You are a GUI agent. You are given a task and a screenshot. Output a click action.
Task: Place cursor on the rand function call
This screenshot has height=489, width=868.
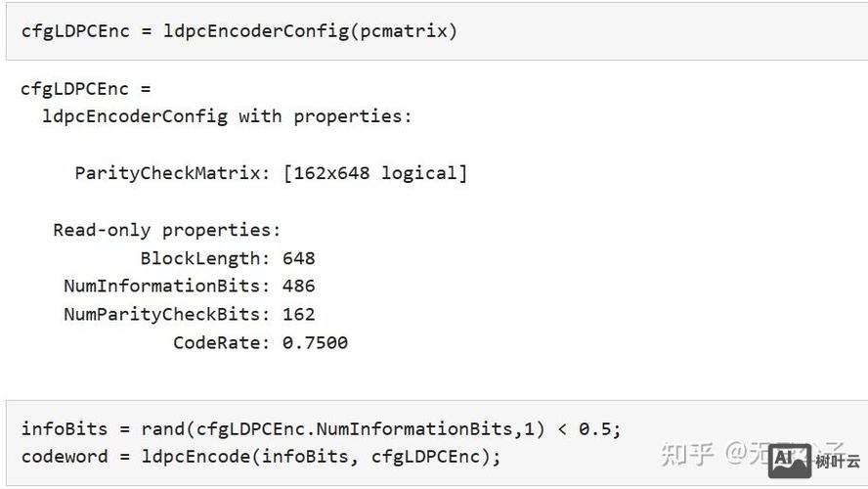coord(163,428)
